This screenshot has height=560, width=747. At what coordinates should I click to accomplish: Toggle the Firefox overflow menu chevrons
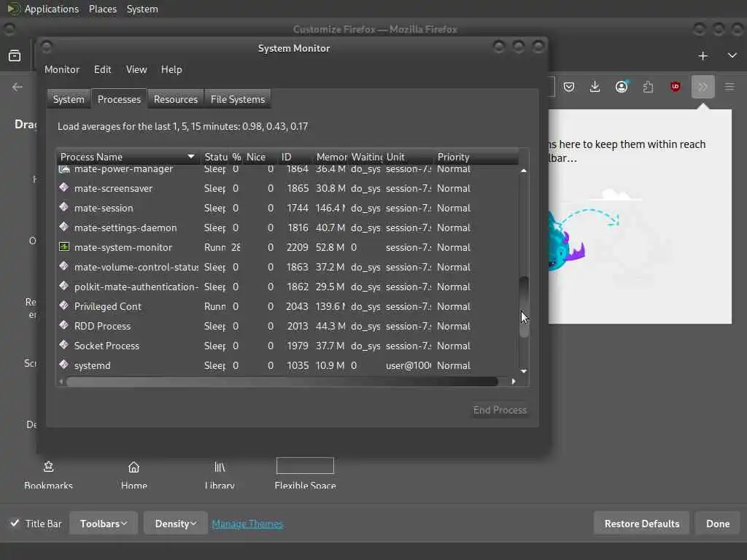coord(703,87)
